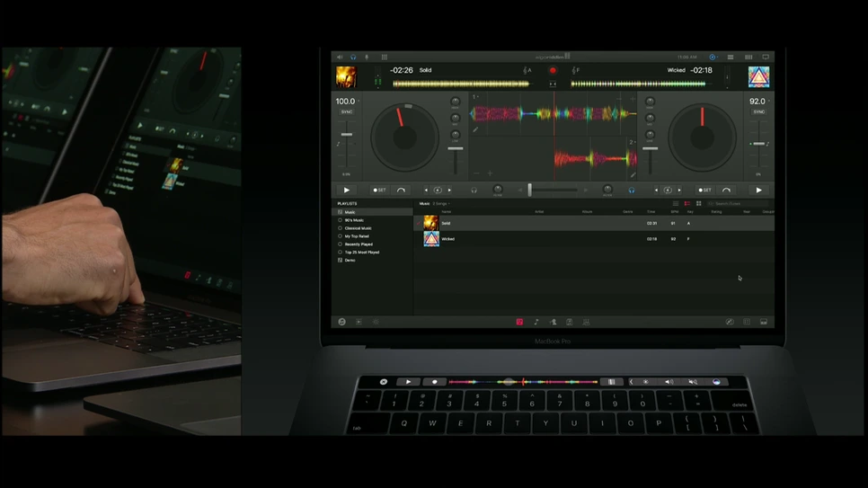Click the speaker volume icon in top toolbar
Image resolution: width=868 pixels, height=488 pixels.
[x=340, y=57]
